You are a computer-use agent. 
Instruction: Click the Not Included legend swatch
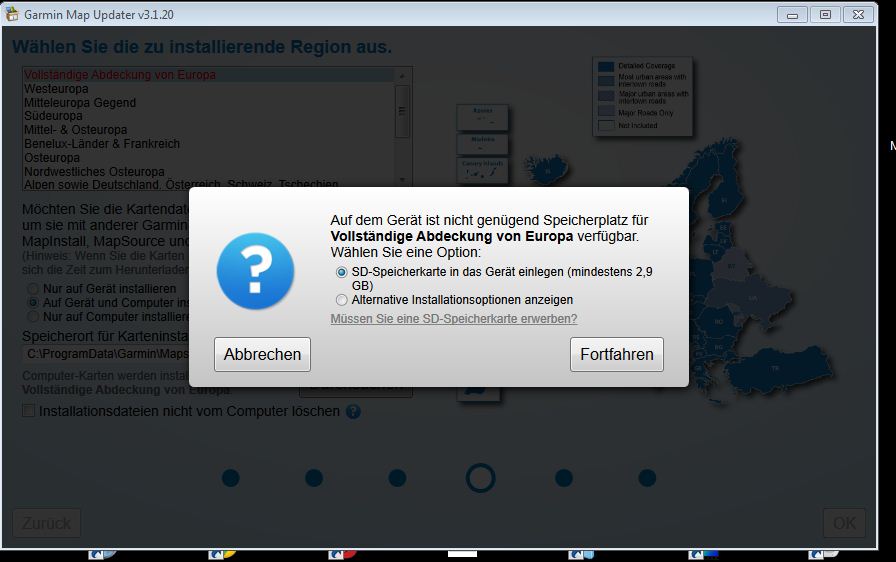pos(606,126)
